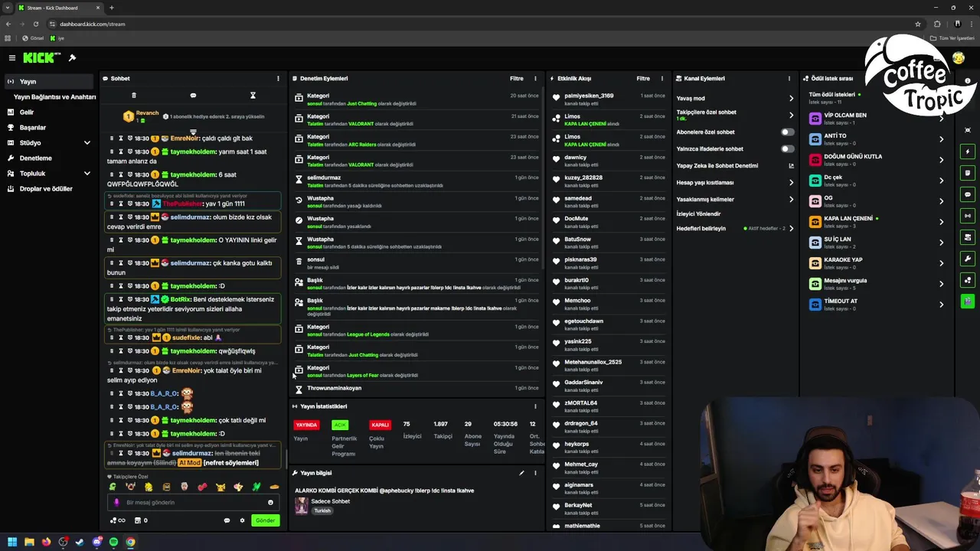Click the Turkish language tag

(x=322, y=510)
